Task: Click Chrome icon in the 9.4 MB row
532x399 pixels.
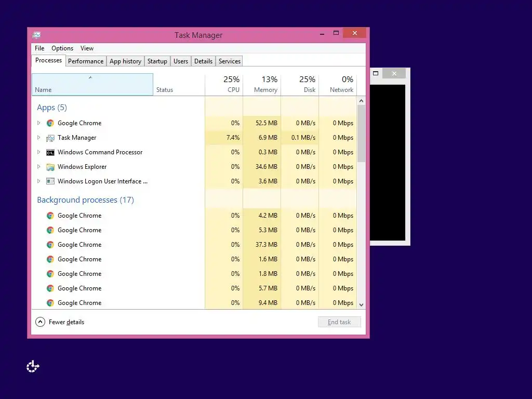Action: click(x=50, y=303)
